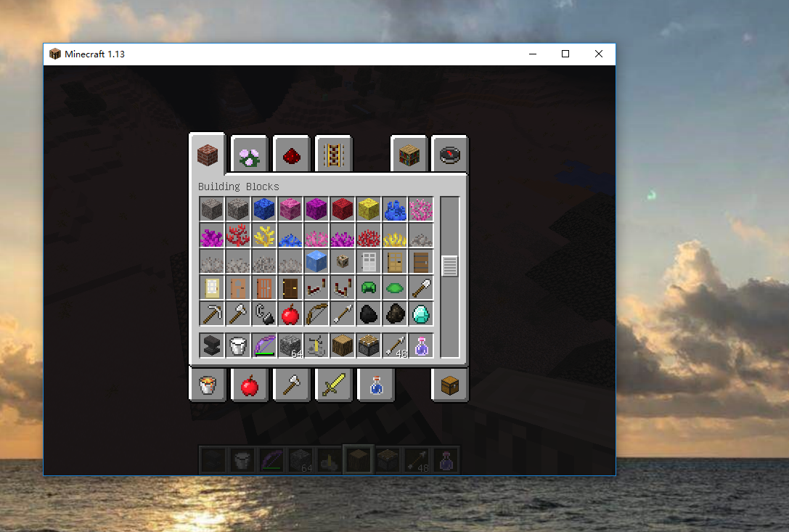This screenshot has height=532, width=789.
Task: Click the inventory scrollbar handle
Action: tap(450, 266)
